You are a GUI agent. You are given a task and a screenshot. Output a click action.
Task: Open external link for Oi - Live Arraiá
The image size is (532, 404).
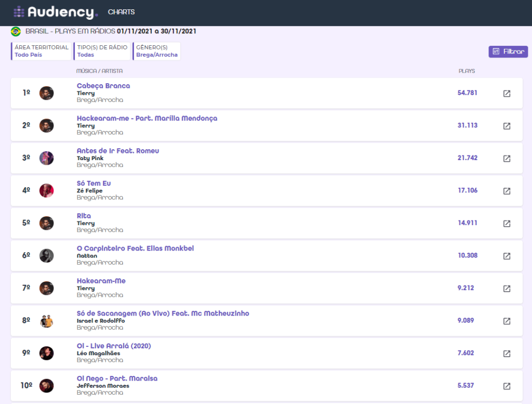coord(507,354)
